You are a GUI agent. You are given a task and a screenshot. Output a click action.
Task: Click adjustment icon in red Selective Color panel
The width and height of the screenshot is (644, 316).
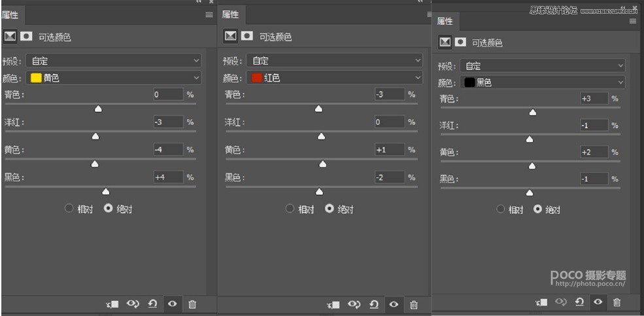[x=231, y=37]
